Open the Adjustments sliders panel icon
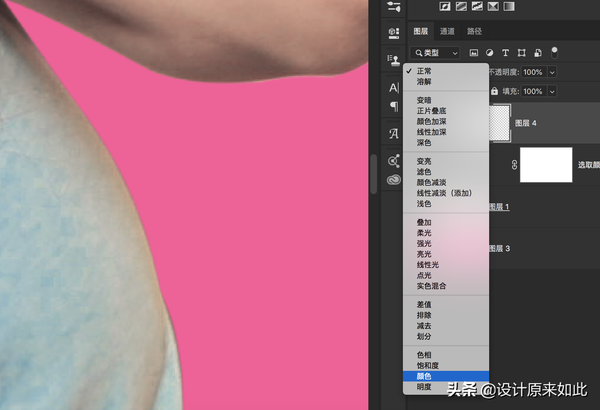The width and height of the screenshot is (600, 410). click(393, 7)
